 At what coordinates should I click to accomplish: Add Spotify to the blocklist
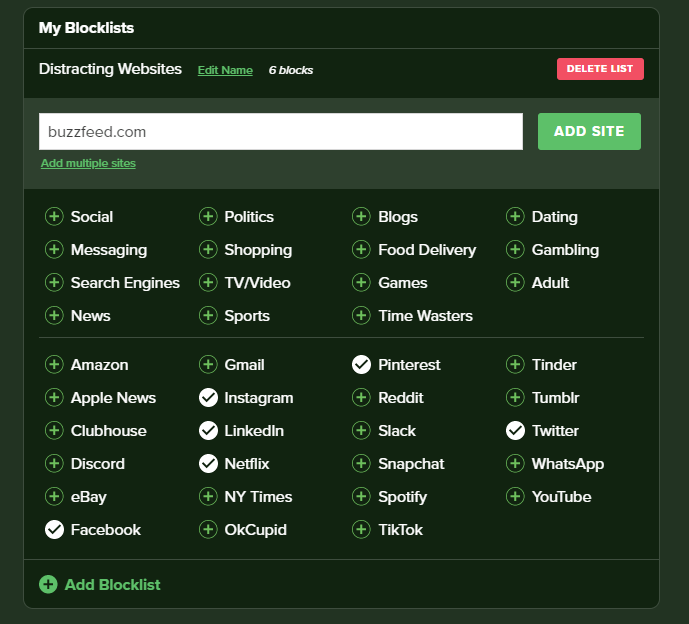tap(361, 497)
